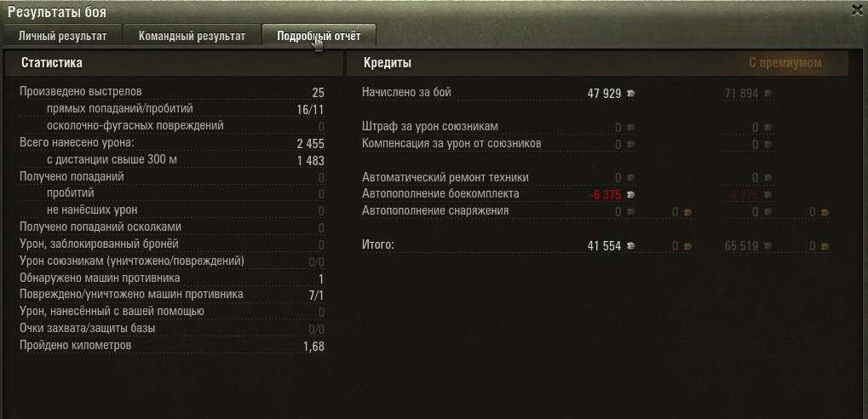Click Автопополнение боекомплекта label
This screenshot has width=868, height=419.
tap(440, 193)
